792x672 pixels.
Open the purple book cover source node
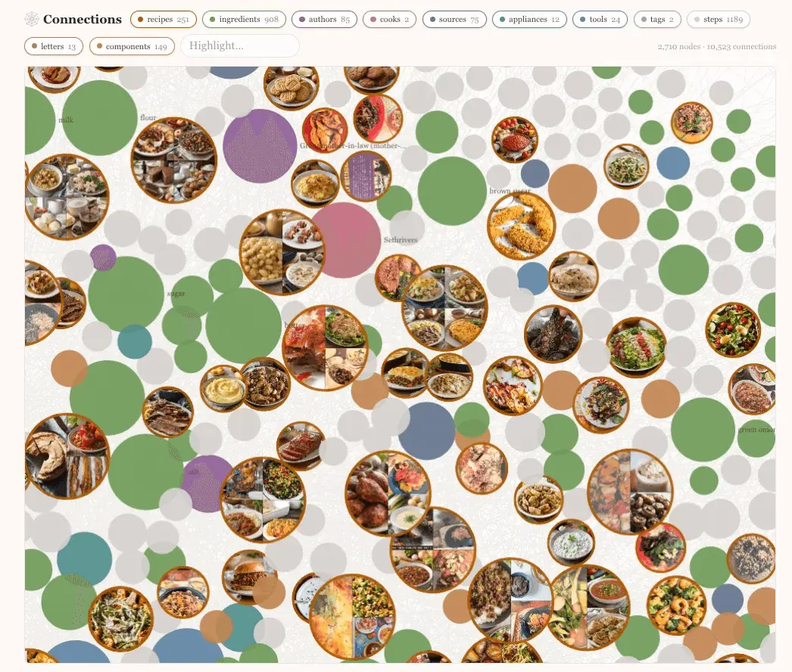click(x=366, y=176)
